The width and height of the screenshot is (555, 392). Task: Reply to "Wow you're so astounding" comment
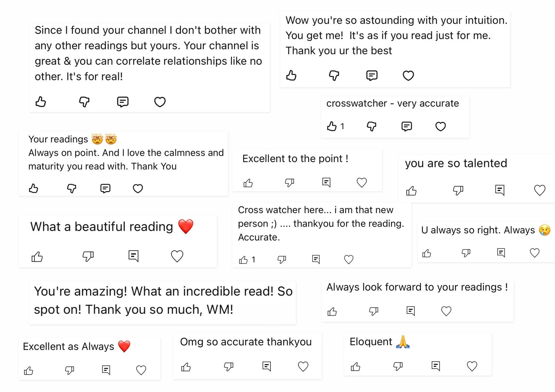[x=371, y=75]
